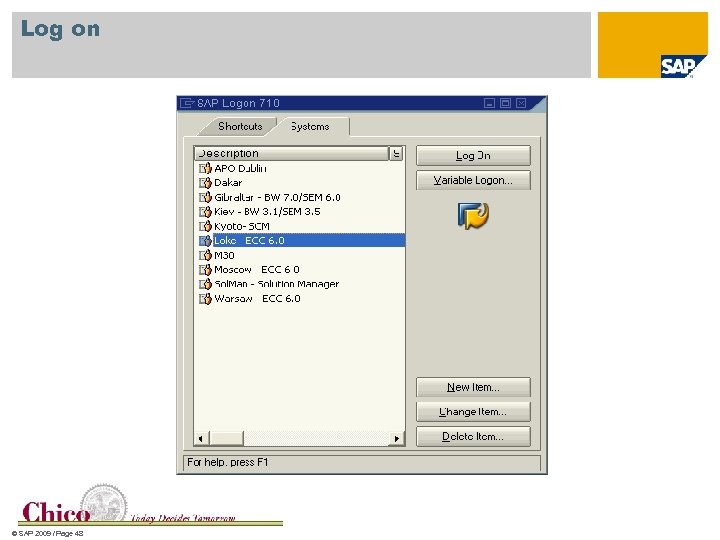Select Kiev - BW 3.1/SEM 3.5
The width and height of the screenshot is (720, 540).
coord(300,212)
